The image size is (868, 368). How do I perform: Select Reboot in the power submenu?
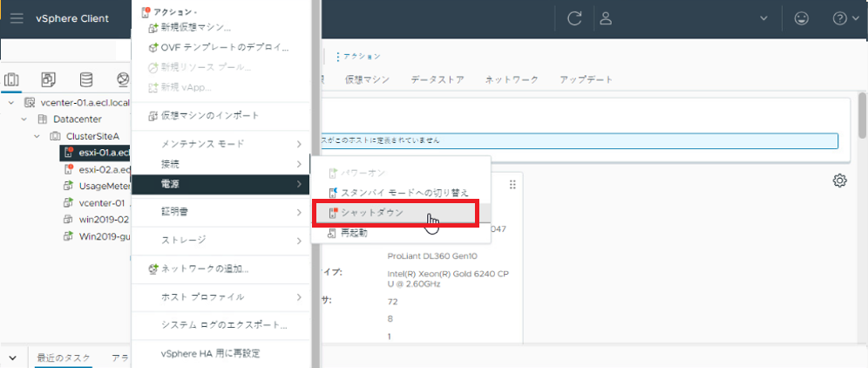[x=355, y=232]
